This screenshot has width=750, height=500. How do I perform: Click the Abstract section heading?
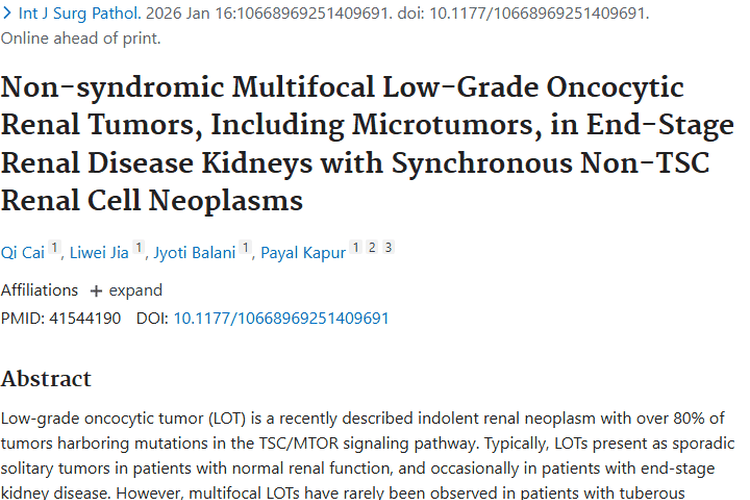(x=46, y=379)
